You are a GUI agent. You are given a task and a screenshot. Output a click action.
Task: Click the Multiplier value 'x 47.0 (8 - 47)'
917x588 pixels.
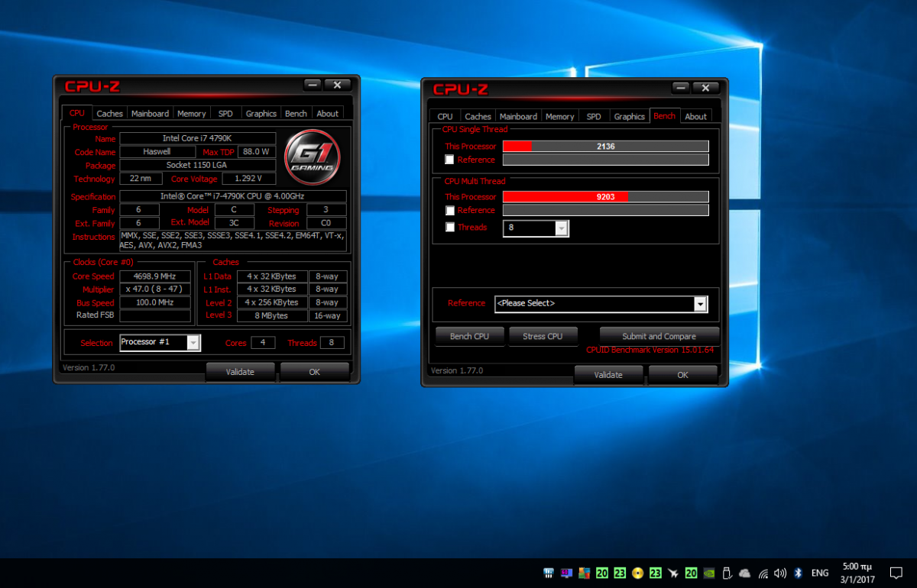(x=155, y=289)
